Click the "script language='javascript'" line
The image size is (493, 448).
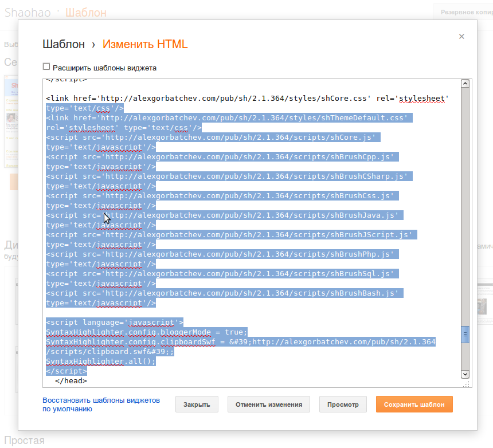pyautogui.click(x=115, y=323)
